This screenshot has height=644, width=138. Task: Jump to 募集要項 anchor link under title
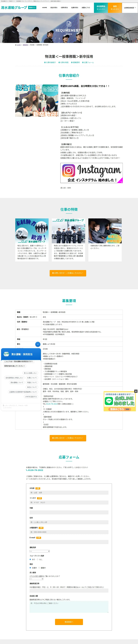tap(75, 62)
